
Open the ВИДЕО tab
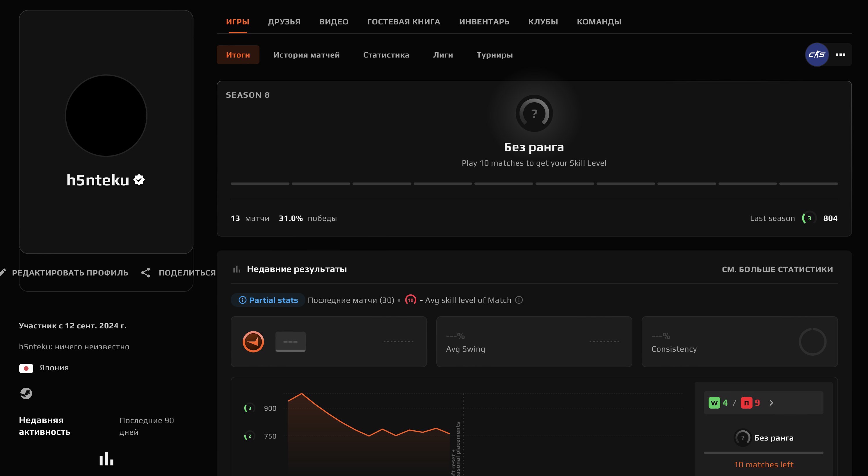(x=334, y=22)
